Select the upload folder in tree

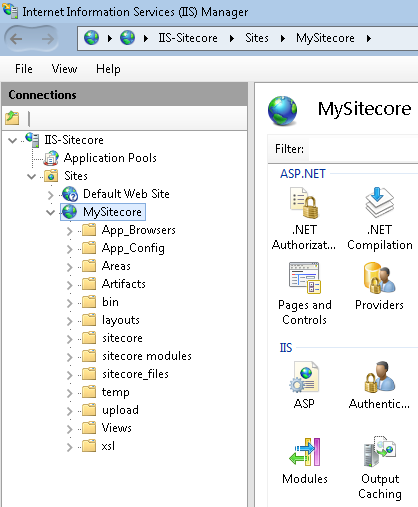[x=120, y=410]
